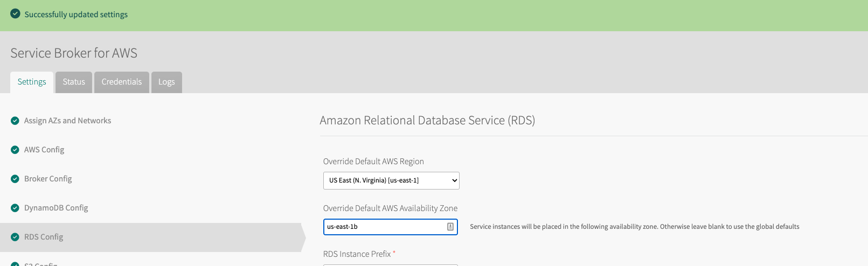Open the Status tab
Image resolution: width=868 pixels, height=266 pixels.
tap(74, 82)
